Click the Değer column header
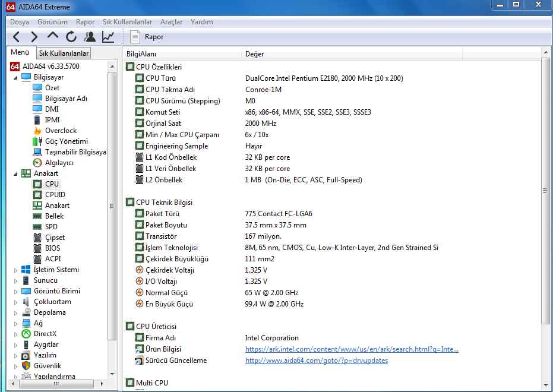 tap(352, 54)
